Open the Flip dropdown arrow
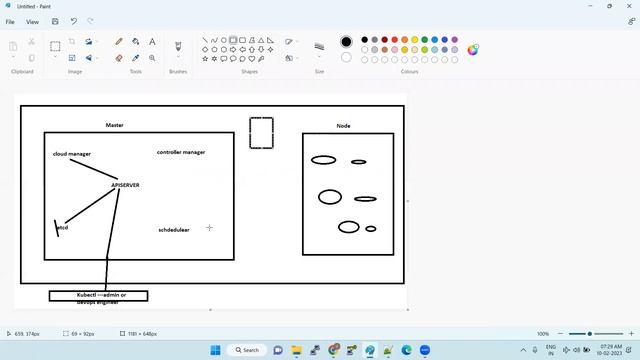Image resolution: width=640 pixels, height=360 pixels. point(97,58)
